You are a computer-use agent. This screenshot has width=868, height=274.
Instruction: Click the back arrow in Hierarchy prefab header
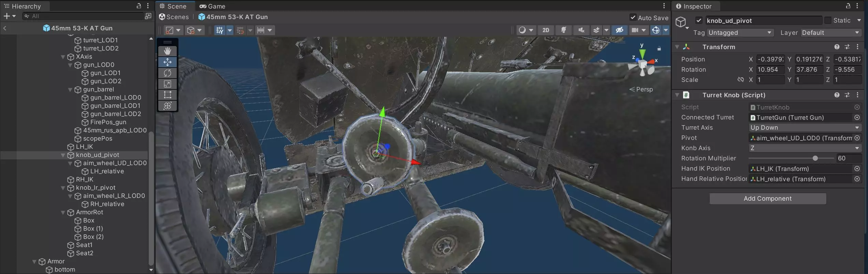(x=5, y=28)
